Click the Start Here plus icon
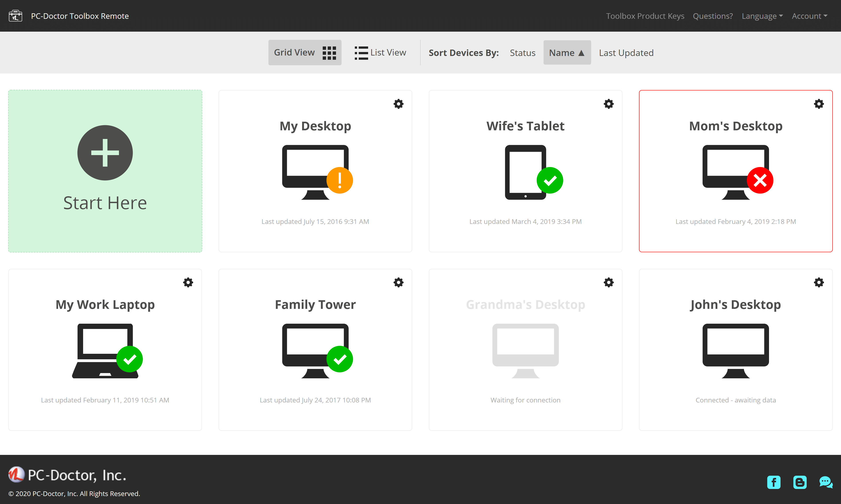Viewport: 841px width, 504px height. click(105, 153)
